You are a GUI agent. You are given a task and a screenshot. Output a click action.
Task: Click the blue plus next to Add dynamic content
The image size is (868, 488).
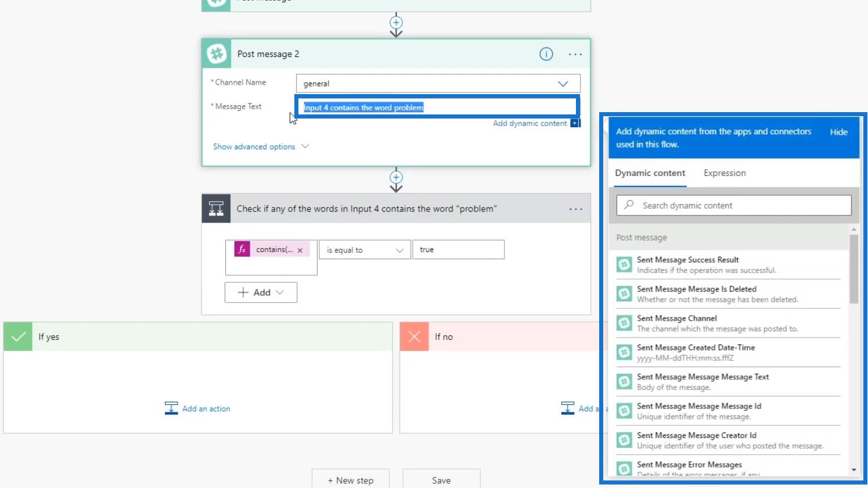575,123
